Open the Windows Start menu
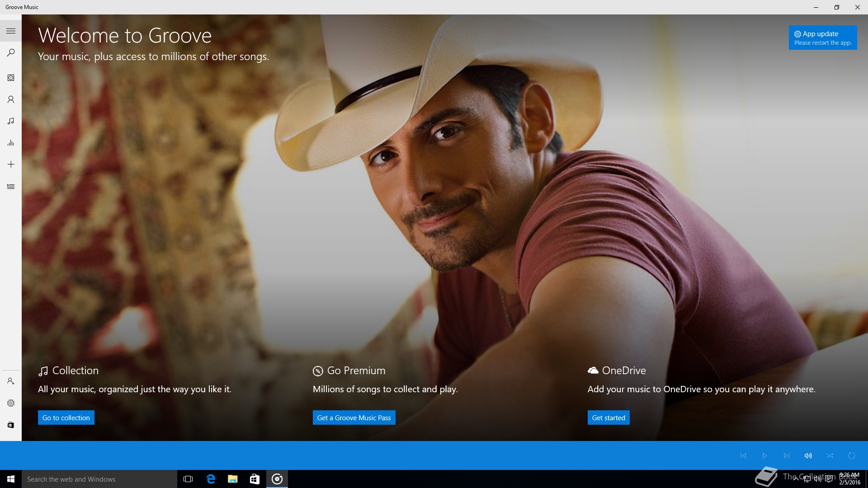This screenshot has height=488, width=868. point(11,479)
